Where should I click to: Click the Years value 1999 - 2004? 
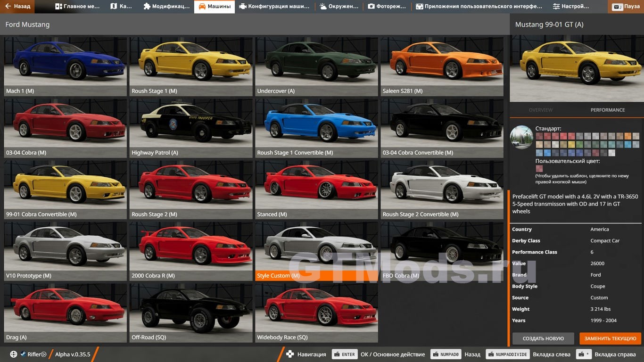point(603,321)
